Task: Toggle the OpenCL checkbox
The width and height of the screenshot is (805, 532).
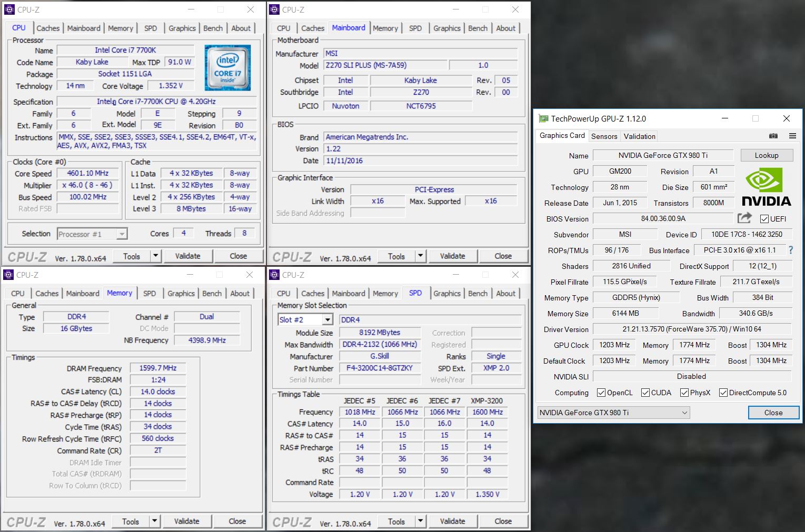Action: 601,393
